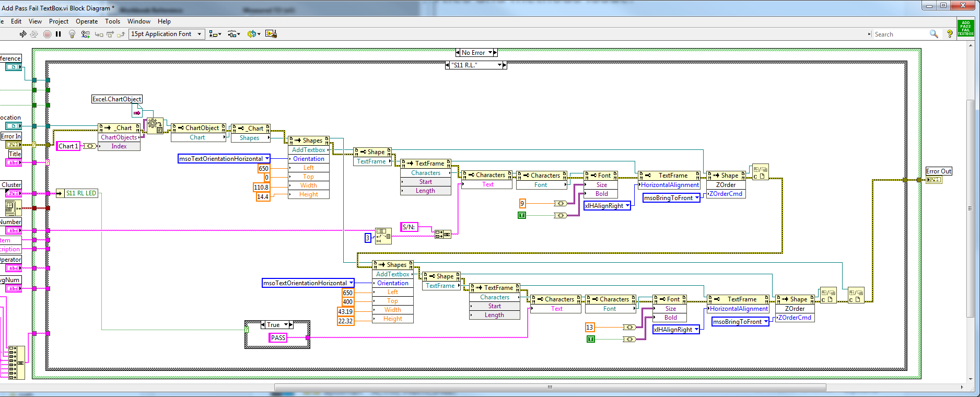Open the Reorder dropdown in toolbar
The height and width of the screenshot is (397, 980).
click(x=253, y=34)
